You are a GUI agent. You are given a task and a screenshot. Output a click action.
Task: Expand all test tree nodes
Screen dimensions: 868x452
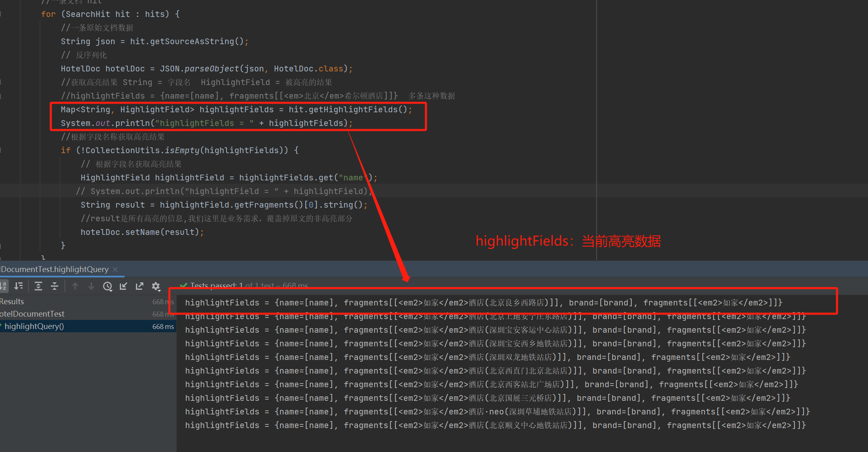(38, 286)
